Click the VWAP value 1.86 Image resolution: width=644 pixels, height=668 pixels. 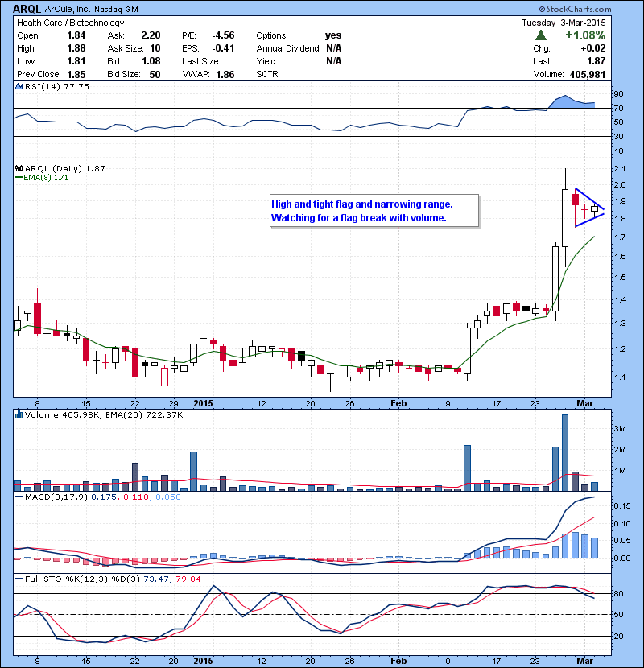225,75
